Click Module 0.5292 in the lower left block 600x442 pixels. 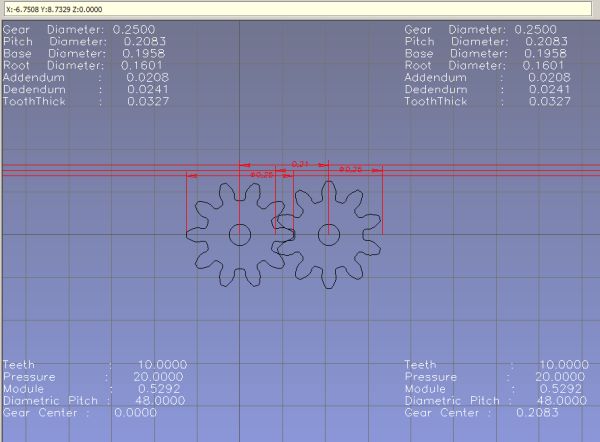click(91, 389)
